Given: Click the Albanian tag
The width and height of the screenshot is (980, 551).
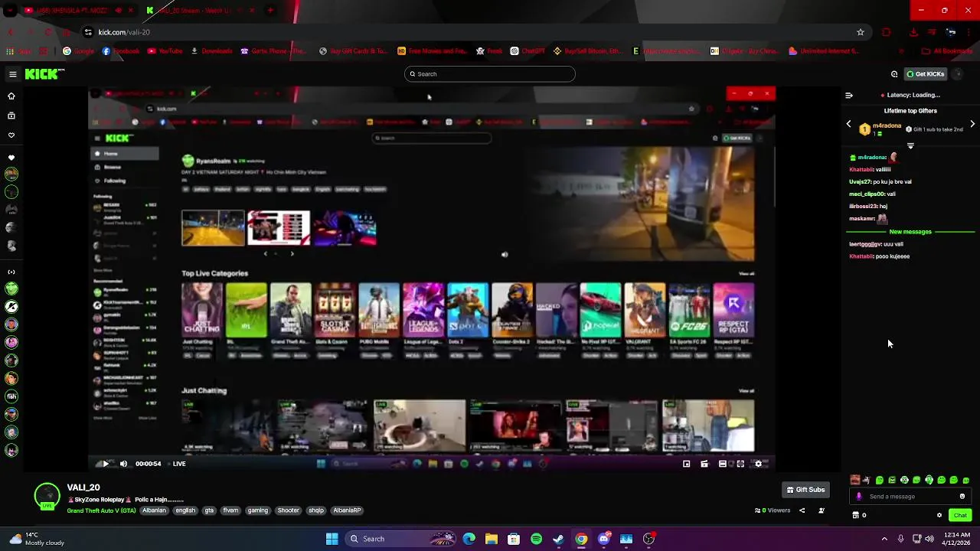Looking at the screenshot, I should (x=154, y=510).
